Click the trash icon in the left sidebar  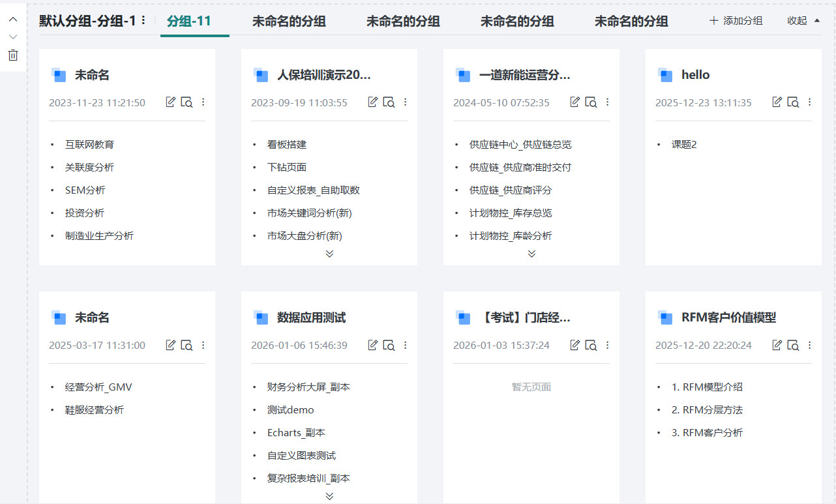[12, 55]
